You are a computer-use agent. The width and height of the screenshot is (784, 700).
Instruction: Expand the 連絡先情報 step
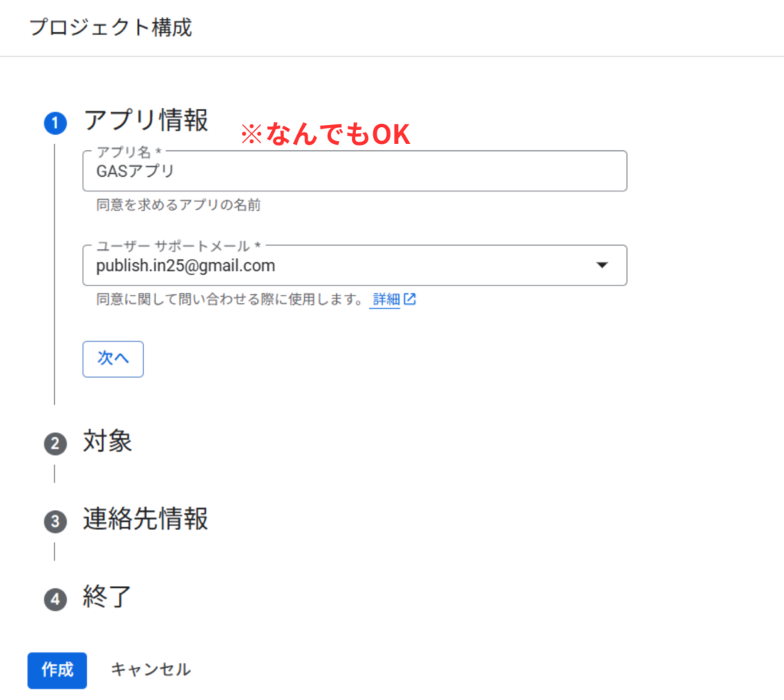tap(145, 519)
